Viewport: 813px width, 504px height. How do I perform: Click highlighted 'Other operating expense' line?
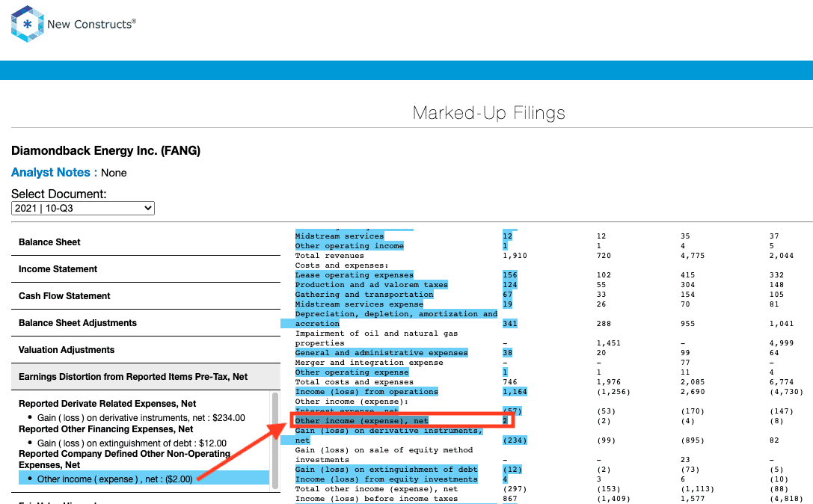[352, 372]
